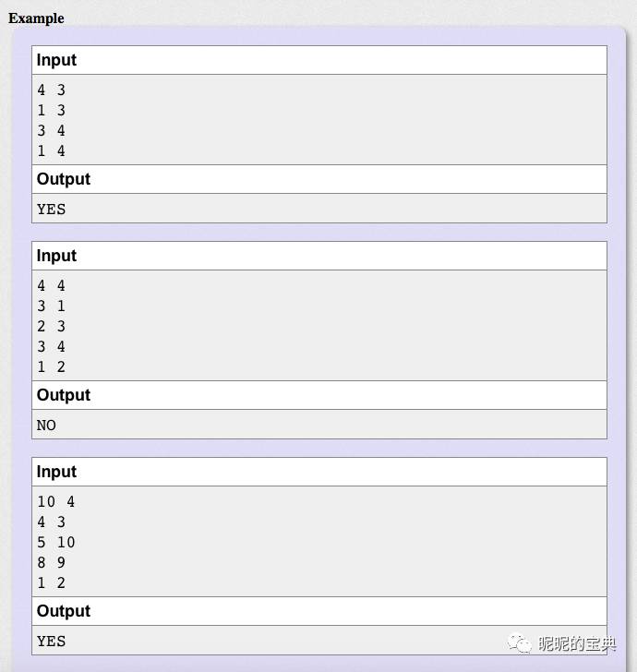Select the second Input header
This screenshot has height=672, width=637.
(56, 256)
